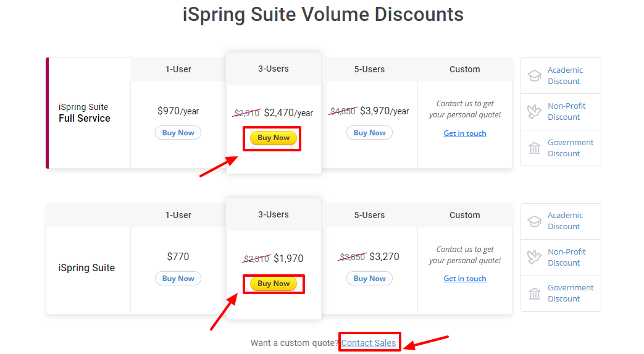
Task: Click the government building icon in iSpring Suite row
Action: coord(533,293)
